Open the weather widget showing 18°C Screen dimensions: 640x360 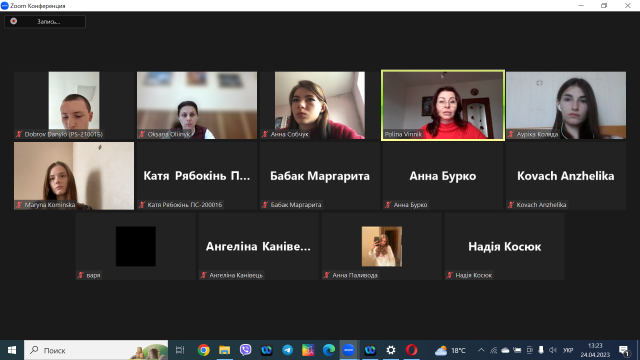pos(450,350)
